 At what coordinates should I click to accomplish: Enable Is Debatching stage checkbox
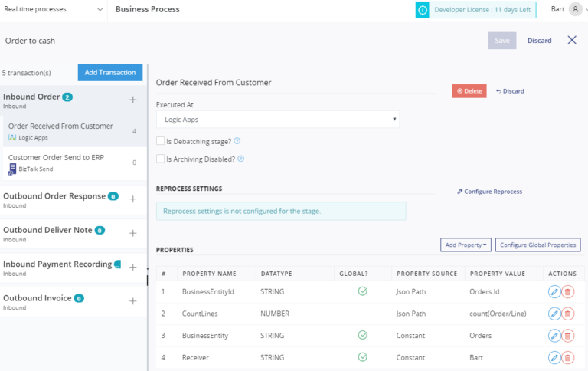pyautogui.click(x=160, y=141)
